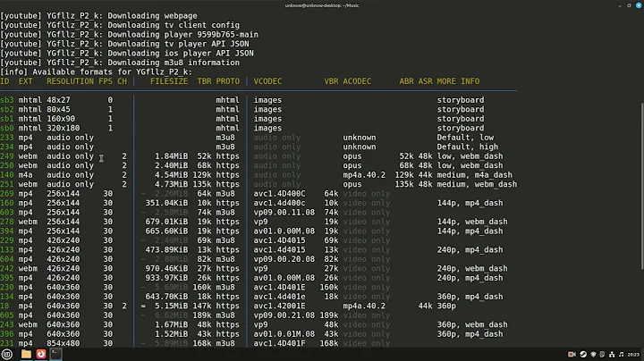Click format ID sb3
The width and height of the screenshot is (644, 361).
click(7, 100)
